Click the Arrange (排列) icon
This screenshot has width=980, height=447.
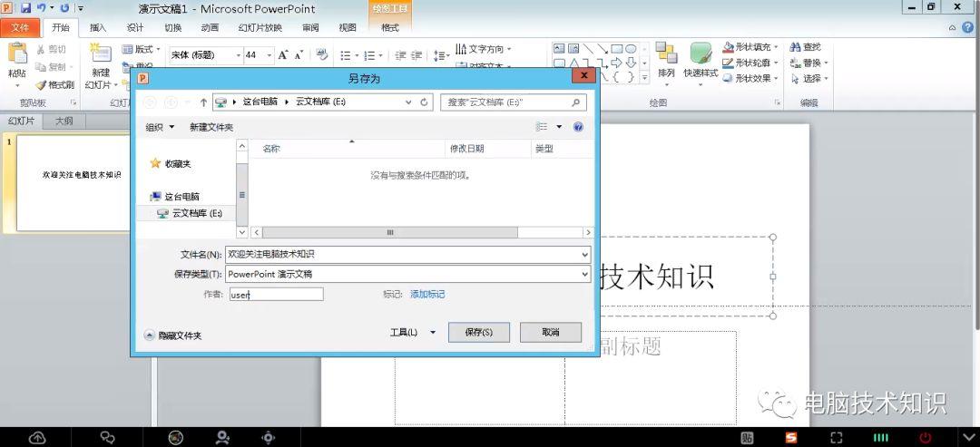666,53
